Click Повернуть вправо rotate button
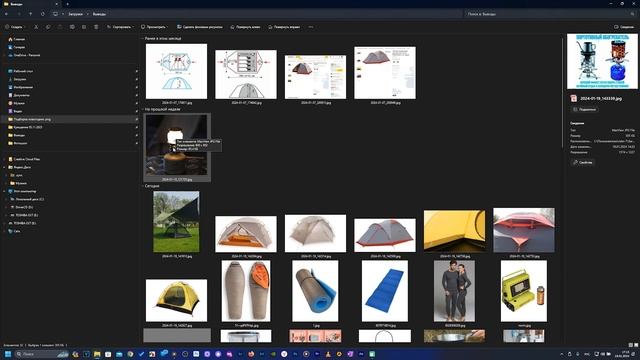The width and height of the screenshot is (640, 360). point(284,27)
